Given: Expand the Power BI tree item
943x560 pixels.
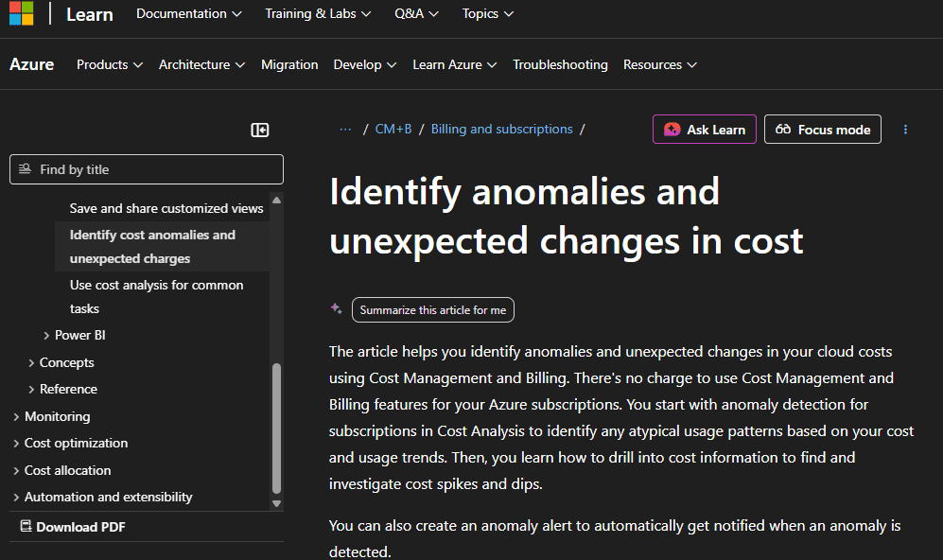Looking at the screenshot, I should (47, 336).
